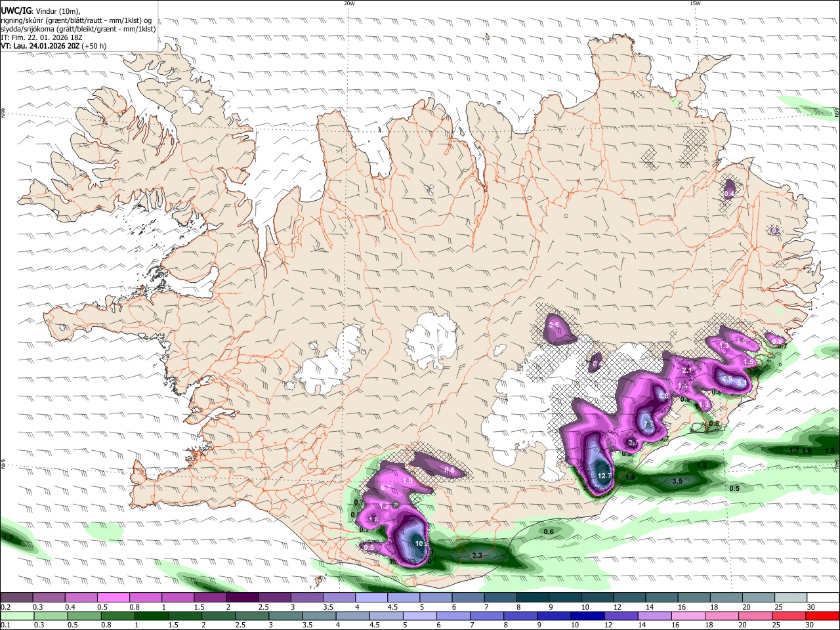Pick the bright pink 0.5 swatch in snow legend

click(x=113, y=598)
